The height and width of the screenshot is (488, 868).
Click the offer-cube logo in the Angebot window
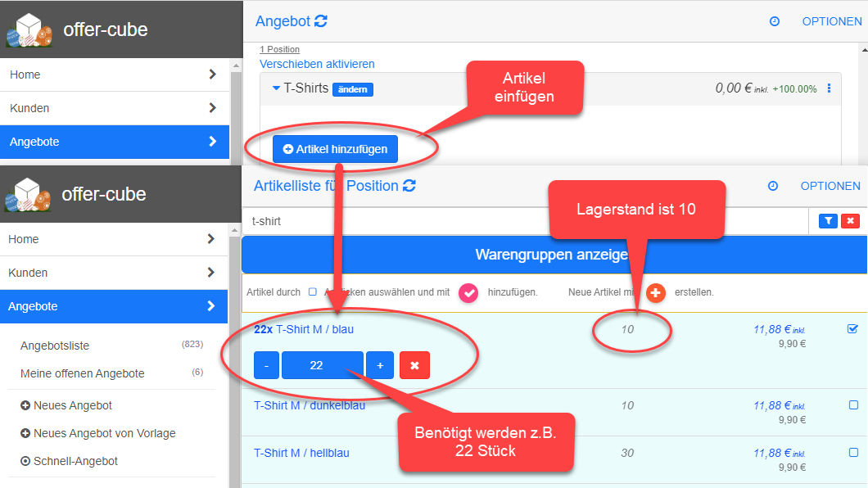click(29, 29)
